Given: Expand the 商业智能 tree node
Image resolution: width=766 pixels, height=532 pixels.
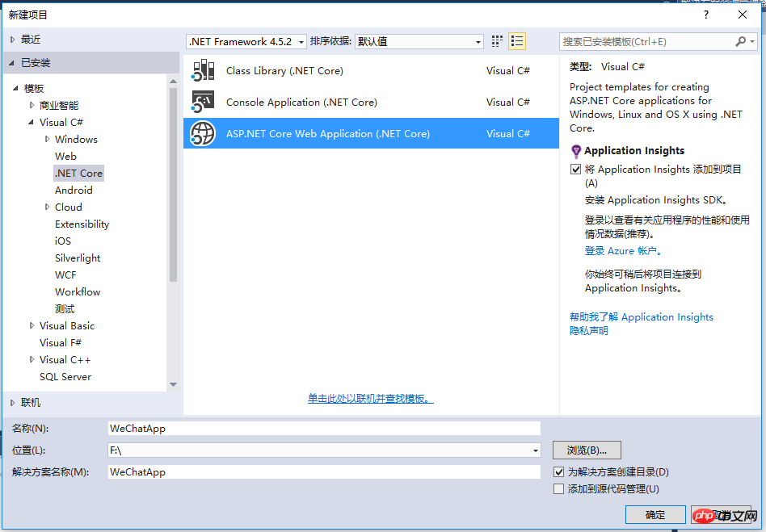Looking at the screenshot, I should pos(32,106).
